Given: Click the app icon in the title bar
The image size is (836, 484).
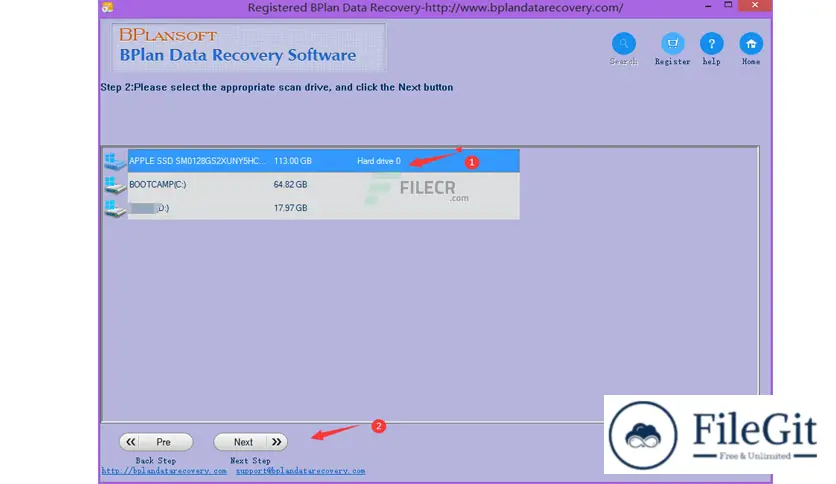Looking at the screenshot, I should (108, 7).
